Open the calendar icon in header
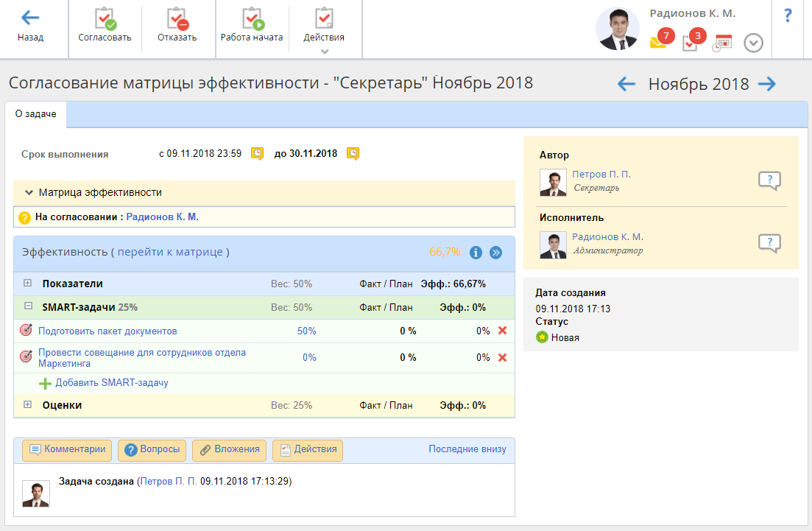Screen dimensions: 812x531 (722, 43)
